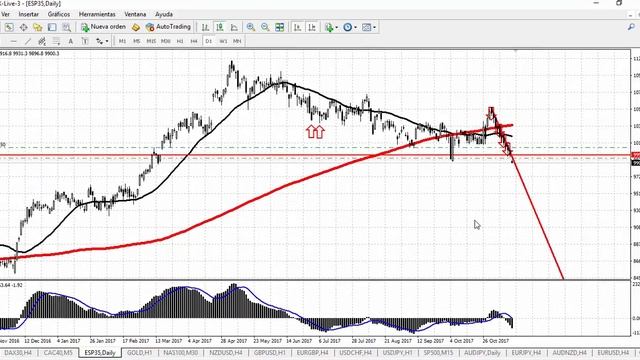Screen dimensions: 640x360
Task: Zoom out of the chart
Action: [265, 27]
